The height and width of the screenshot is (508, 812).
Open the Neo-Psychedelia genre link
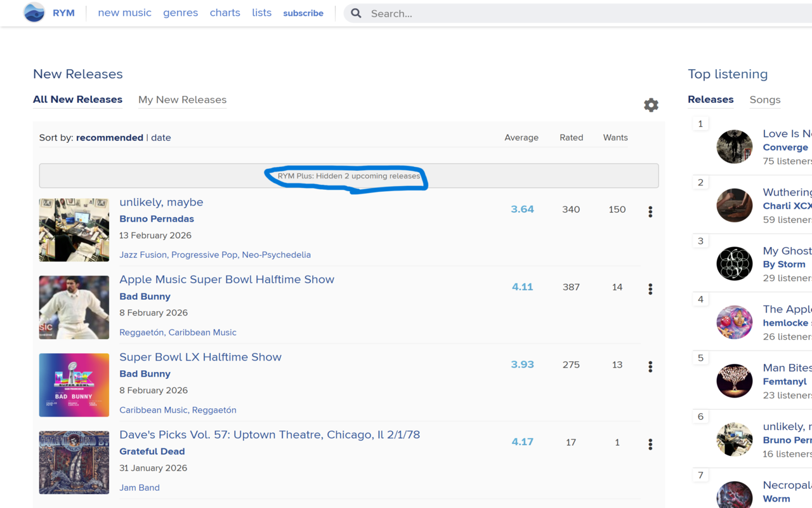click(276, 255)
